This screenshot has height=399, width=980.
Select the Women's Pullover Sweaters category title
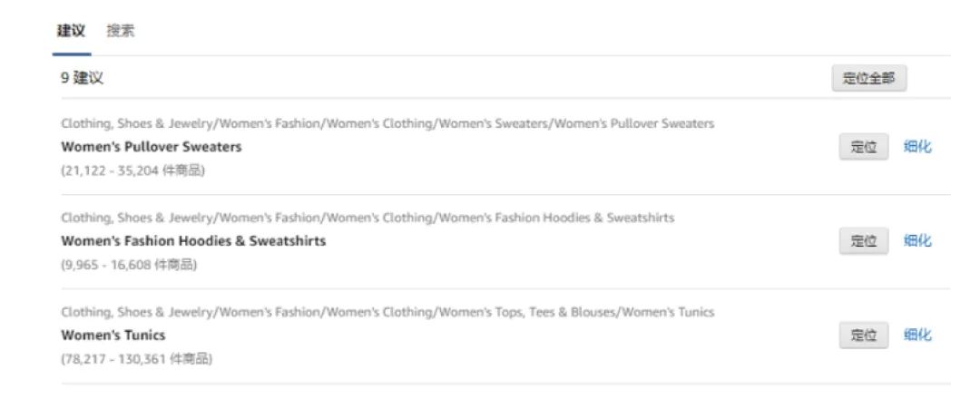pyautogui.click(x=152, y=147)
